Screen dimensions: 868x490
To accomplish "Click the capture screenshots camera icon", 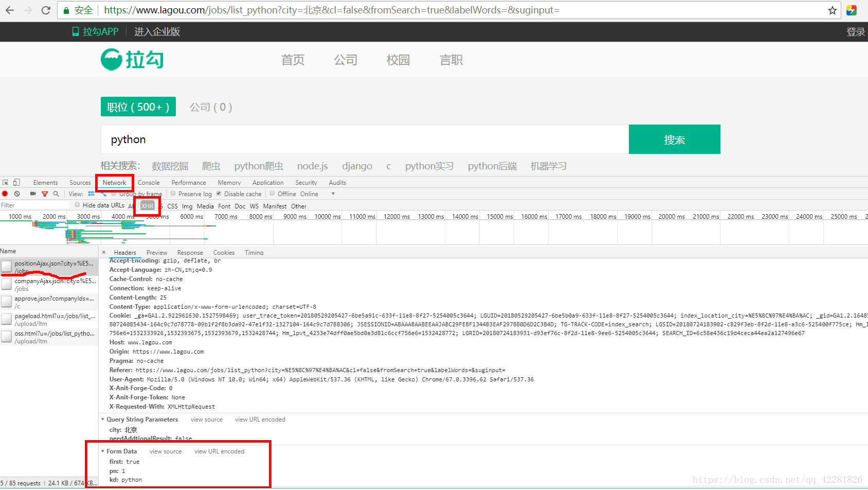I will point(33,194).
